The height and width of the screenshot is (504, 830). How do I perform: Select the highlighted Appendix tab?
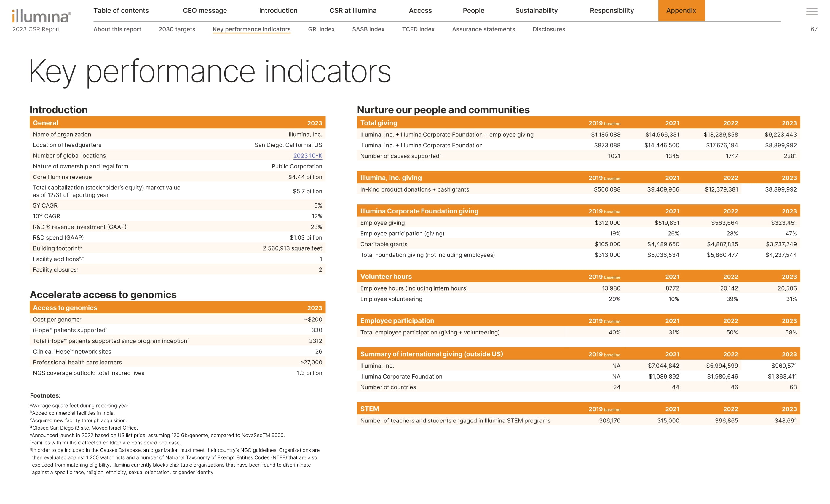pos(681,11)
